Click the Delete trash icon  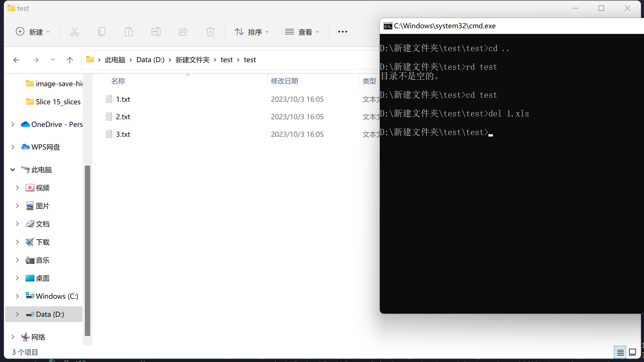(210, 32)
